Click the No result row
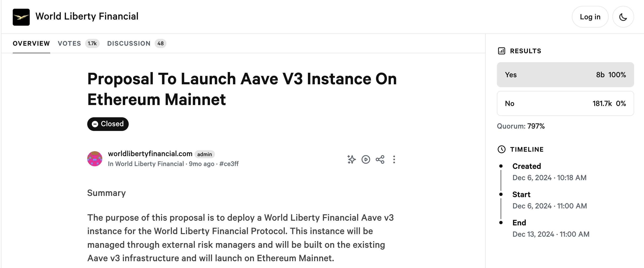Image resolution: width=644 pixels, height=268 pixels. point(565,103)
